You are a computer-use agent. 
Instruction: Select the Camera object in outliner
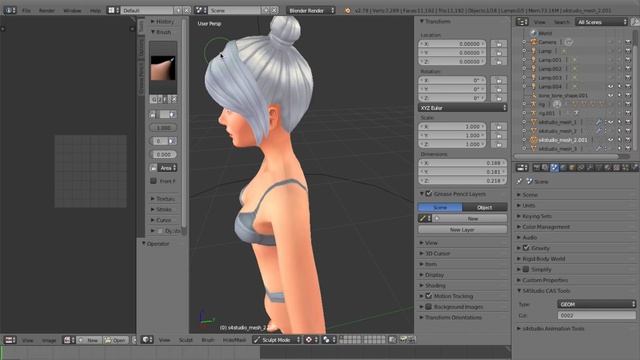547,42
